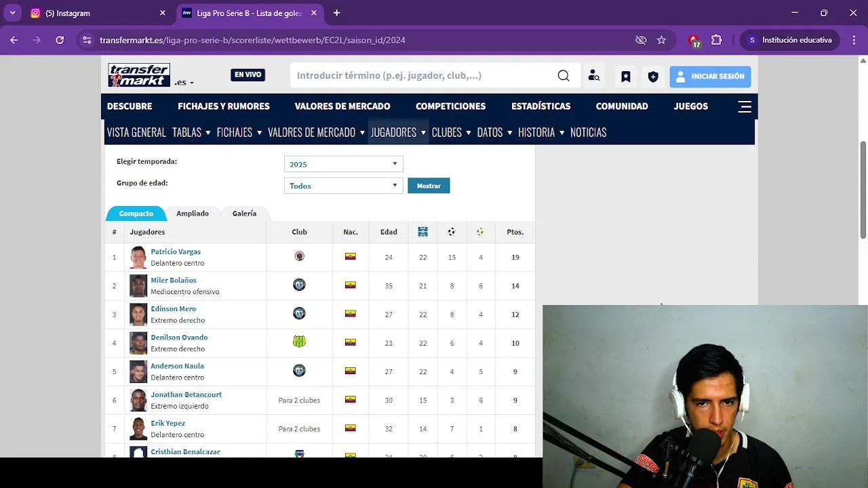Click the EN VIVO button
The width and height of the screenshot is (868, 488).
[248, 75]
